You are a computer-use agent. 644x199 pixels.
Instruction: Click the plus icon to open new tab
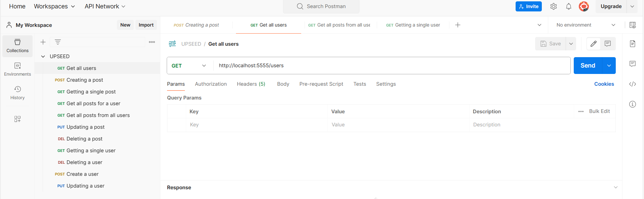(458, 25)
